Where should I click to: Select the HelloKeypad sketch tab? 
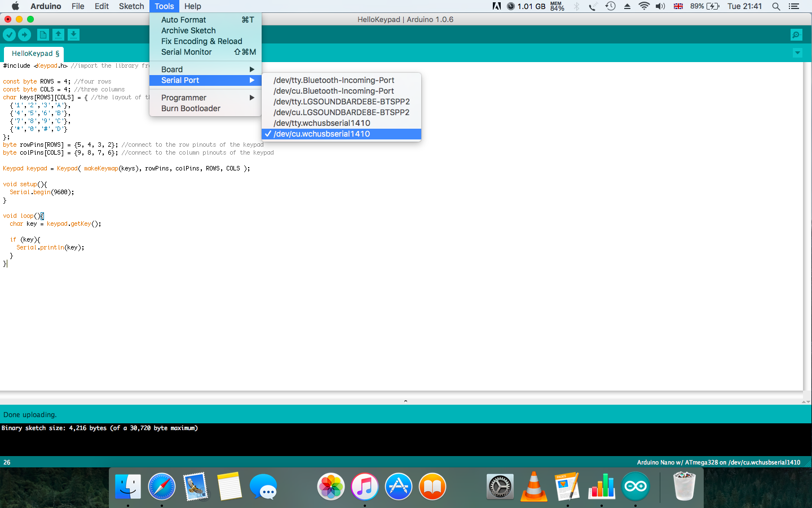tap(34, 54)
